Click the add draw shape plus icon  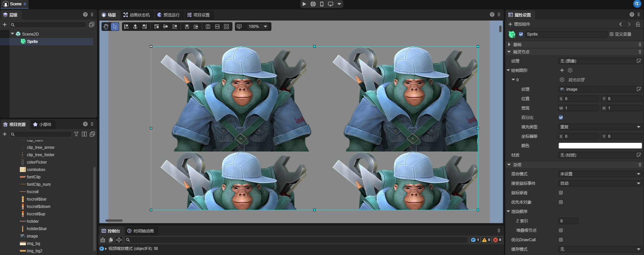(x=562, y=70)
